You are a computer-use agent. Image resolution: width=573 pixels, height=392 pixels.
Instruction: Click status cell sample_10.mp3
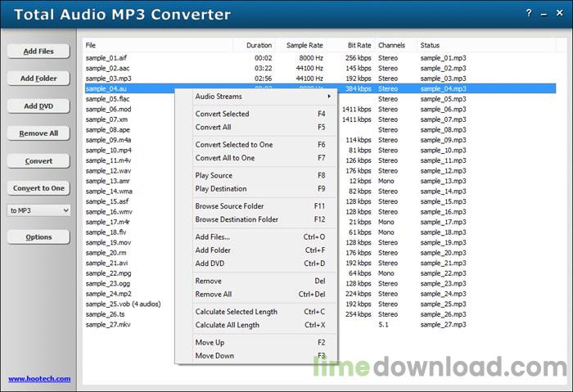pyautogui.click(x=444, y=150)
